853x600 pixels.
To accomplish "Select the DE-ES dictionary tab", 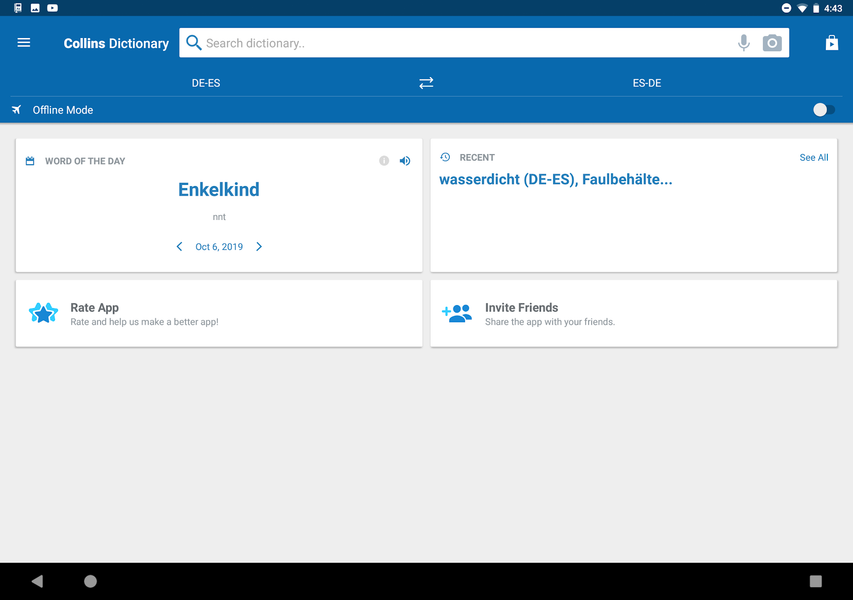I will pyautogui.click(x=206, y=83).
